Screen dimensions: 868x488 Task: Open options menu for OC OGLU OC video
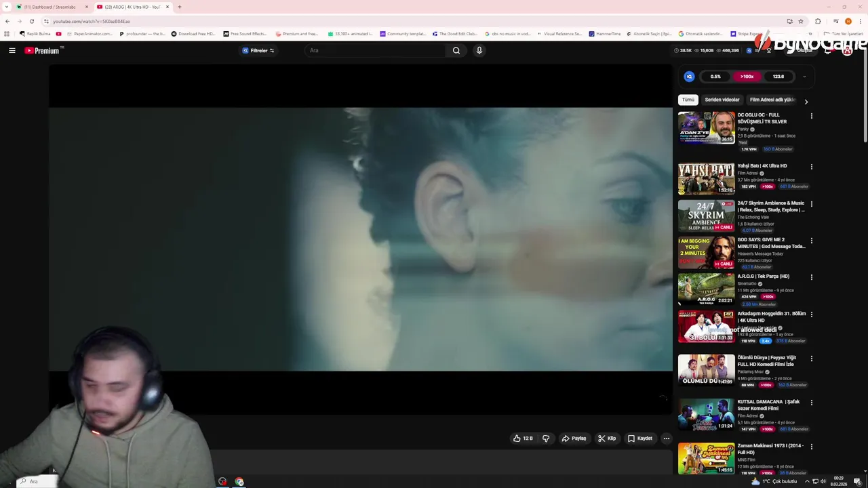811,116
